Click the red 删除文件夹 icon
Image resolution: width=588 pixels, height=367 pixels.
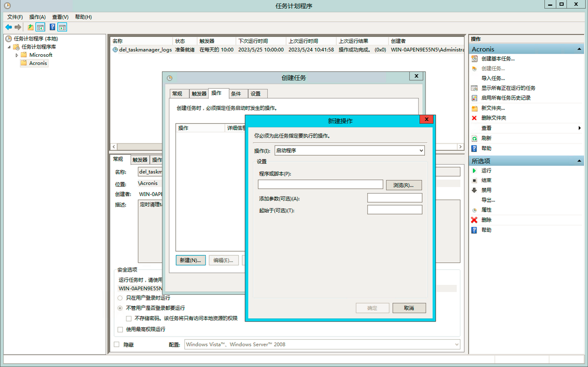click(x=474, y=118)
